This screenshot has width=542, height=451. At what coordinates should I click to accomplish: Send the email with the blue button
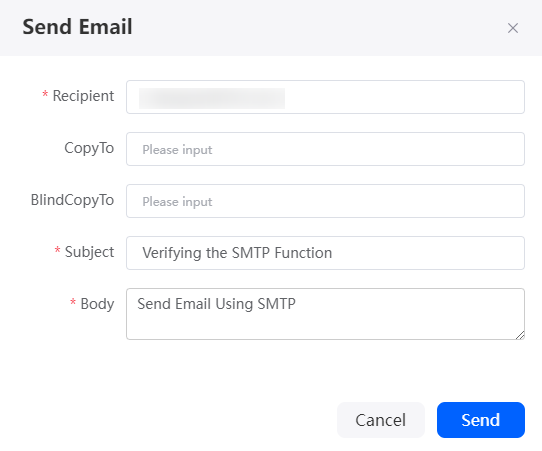pos(481,420)
